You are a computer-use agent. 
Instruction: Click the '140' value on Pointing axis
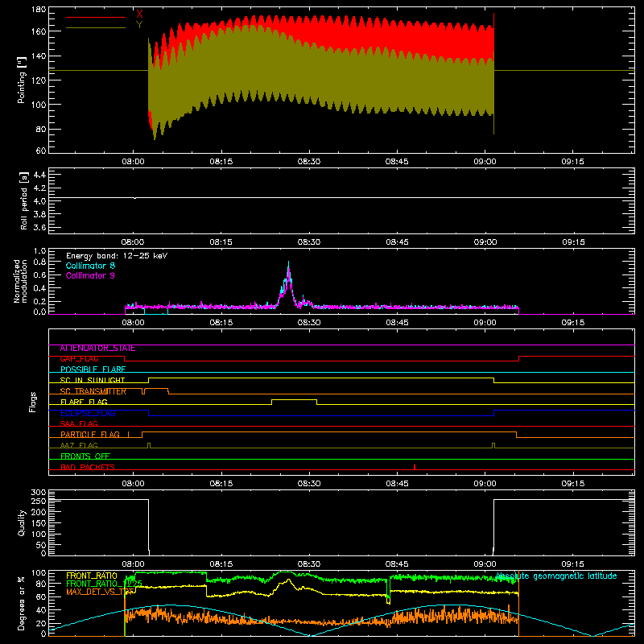pos(39,56)
